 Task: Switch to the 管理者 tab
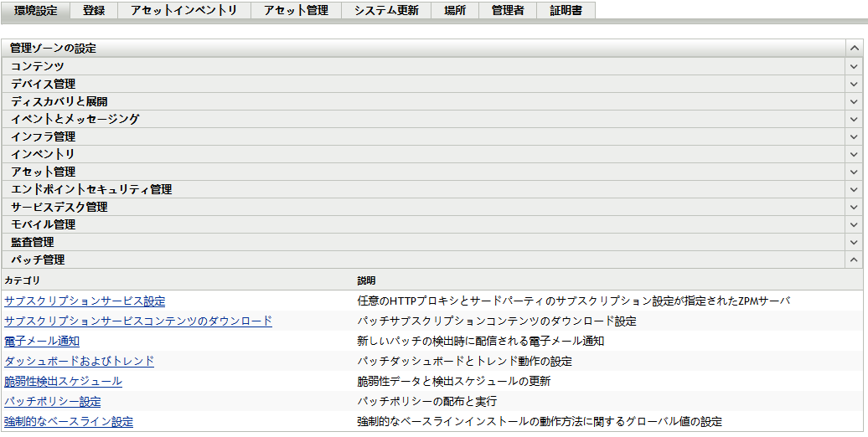(x=508, y=11)
